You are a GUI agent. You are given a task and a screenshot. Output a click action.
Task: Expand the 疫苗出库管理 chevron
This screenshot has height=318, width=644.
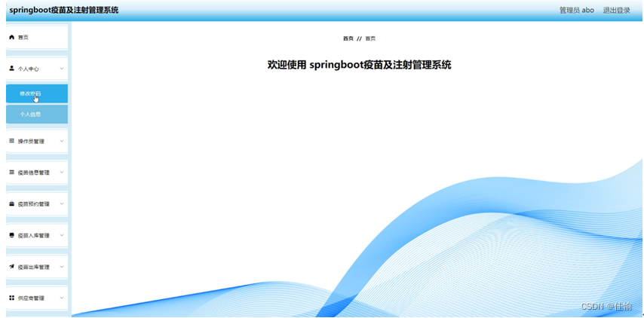coord(62,267)
